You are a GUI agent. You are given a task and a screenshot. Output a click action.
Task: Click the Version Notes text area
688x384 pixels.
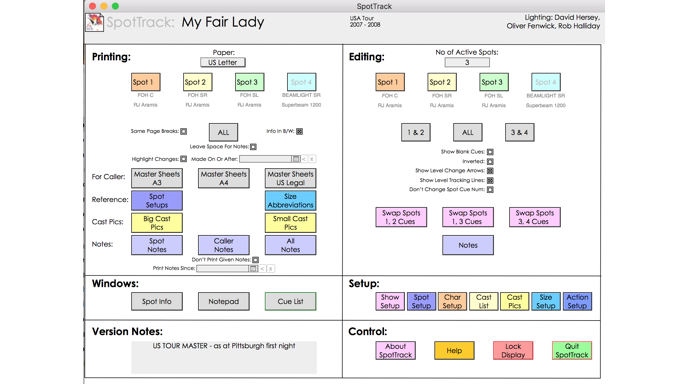(224, 358)
